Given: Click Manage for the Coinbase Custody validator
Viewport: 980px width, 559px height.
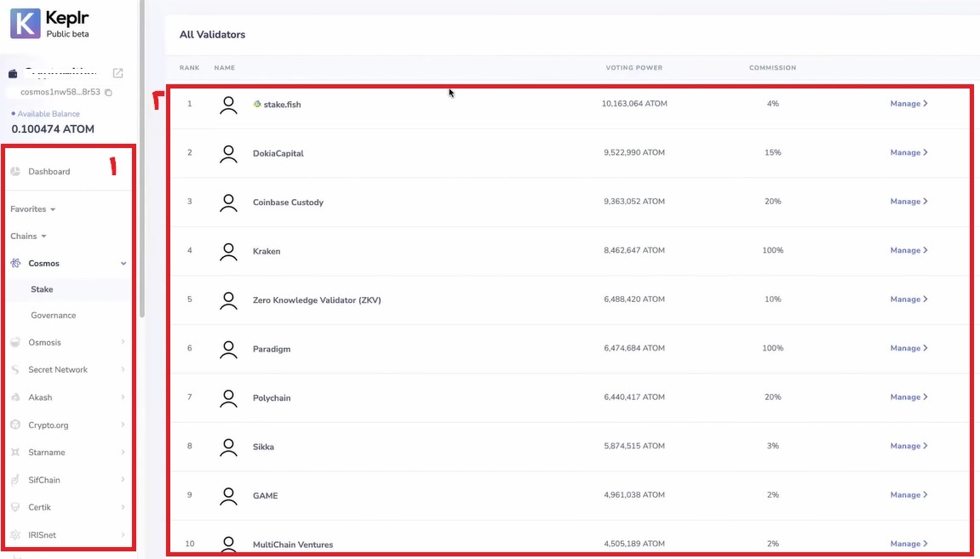Looking at the screenshot, I should tap(908, 202).
